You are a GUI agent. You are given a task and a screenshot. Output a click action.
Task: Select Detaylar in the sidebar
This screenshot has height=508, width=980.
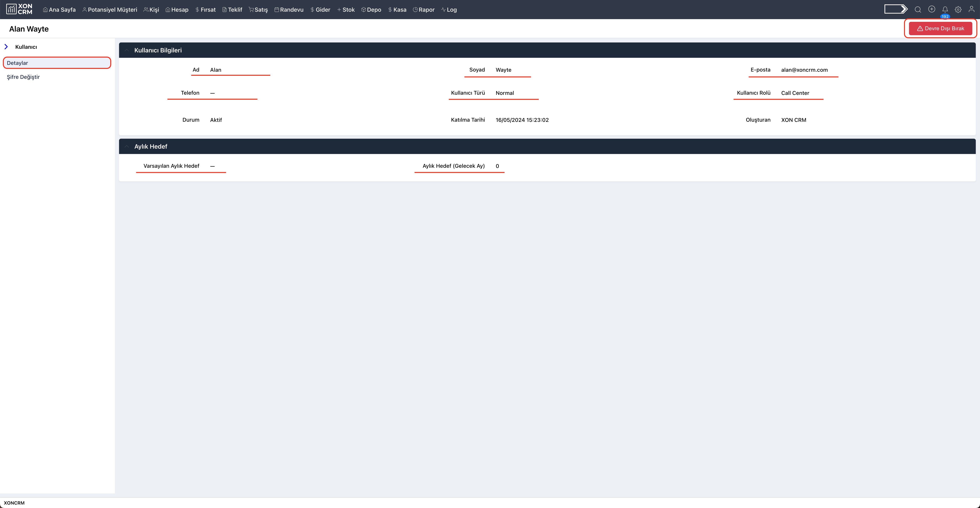pos(57,63)
